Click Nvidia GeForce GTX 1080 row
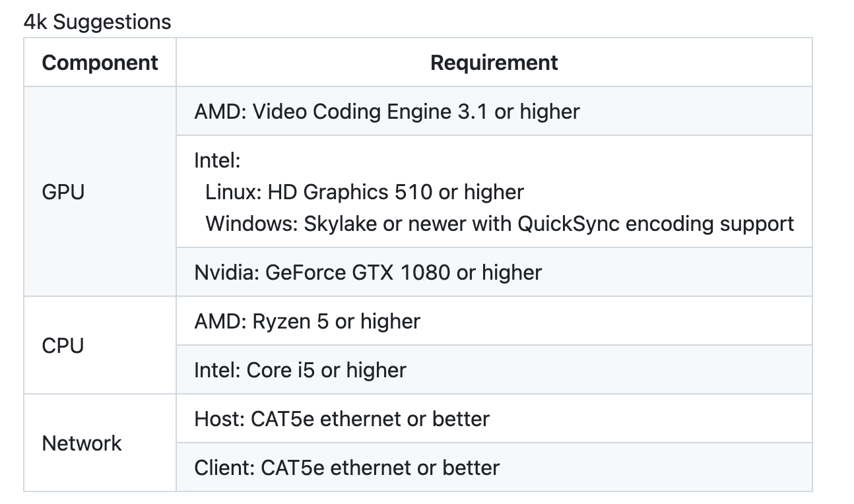Image resolution: width=854 pixels, height=504 pixels. point(494,272)
